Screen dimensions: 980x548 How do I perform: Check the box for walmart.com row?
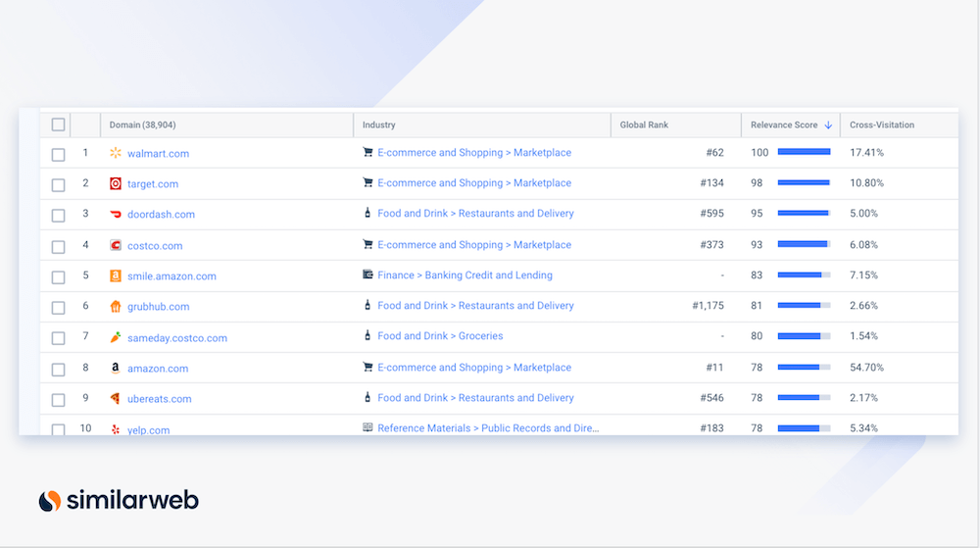coord(58,154)
